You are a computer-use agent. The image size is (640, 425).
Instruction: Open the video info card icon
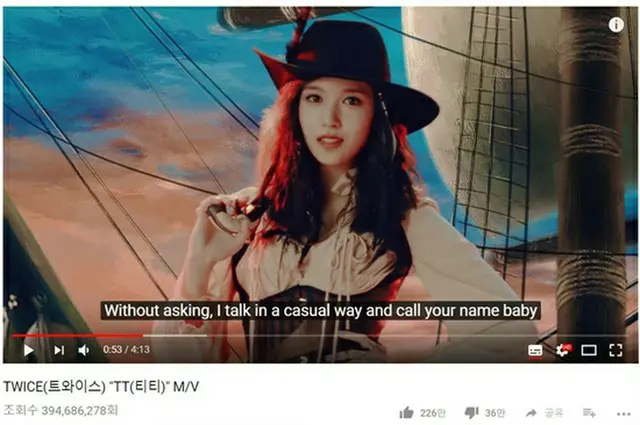616,25
